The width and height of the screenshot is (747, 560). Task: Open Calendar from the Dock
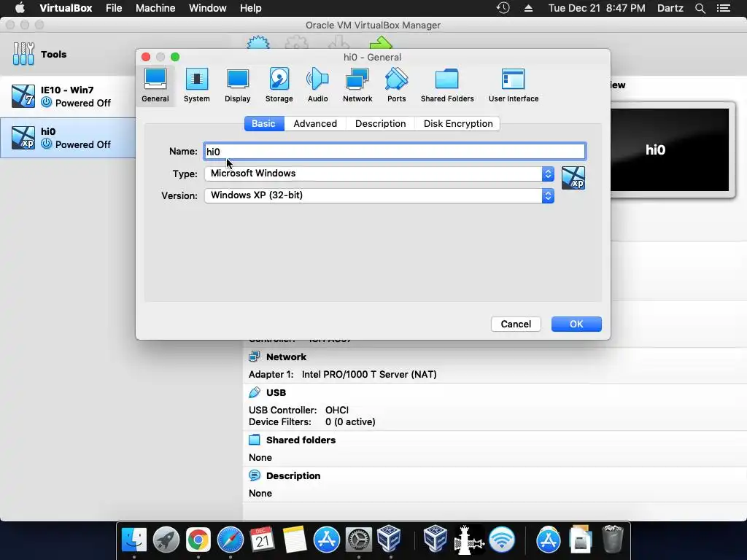pos(262,540)
